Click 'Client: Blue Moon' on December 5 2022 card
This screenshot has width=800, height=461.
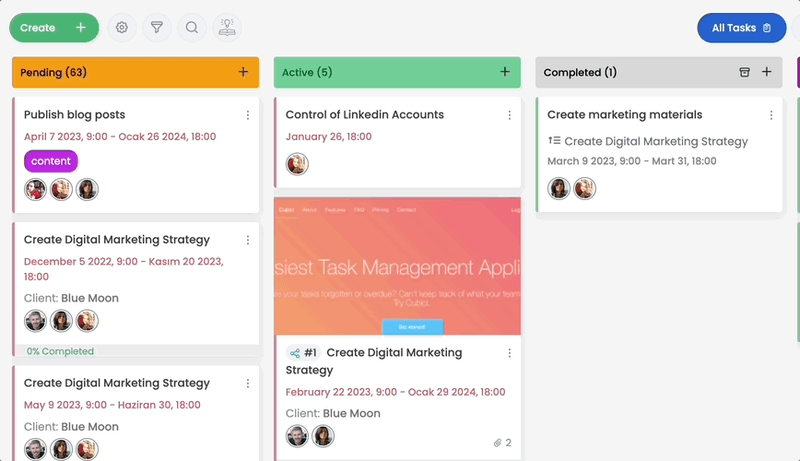[x=71, y=298]
